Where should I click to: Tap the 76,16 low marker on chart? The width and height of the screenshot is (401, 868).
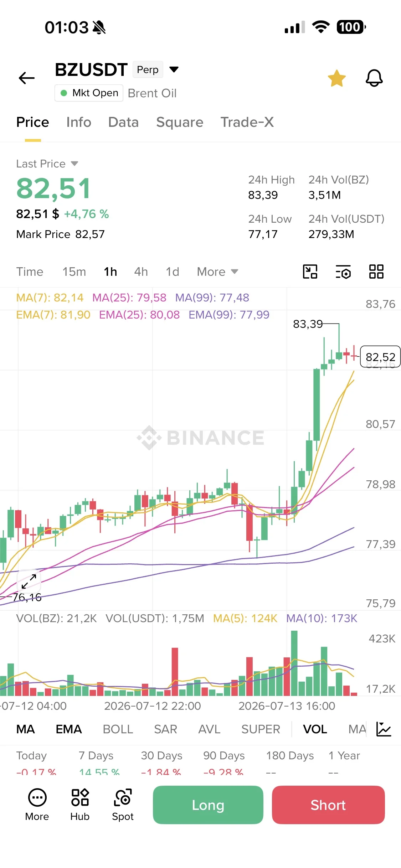pyautogui.click(x=27, y=597)
